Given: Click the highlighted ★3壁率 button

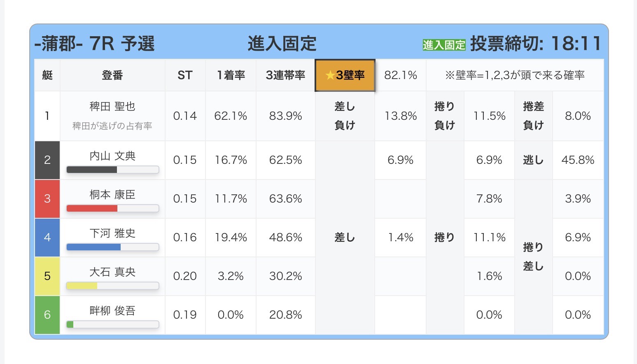Looking at the screenshot, I should [345, 75].
